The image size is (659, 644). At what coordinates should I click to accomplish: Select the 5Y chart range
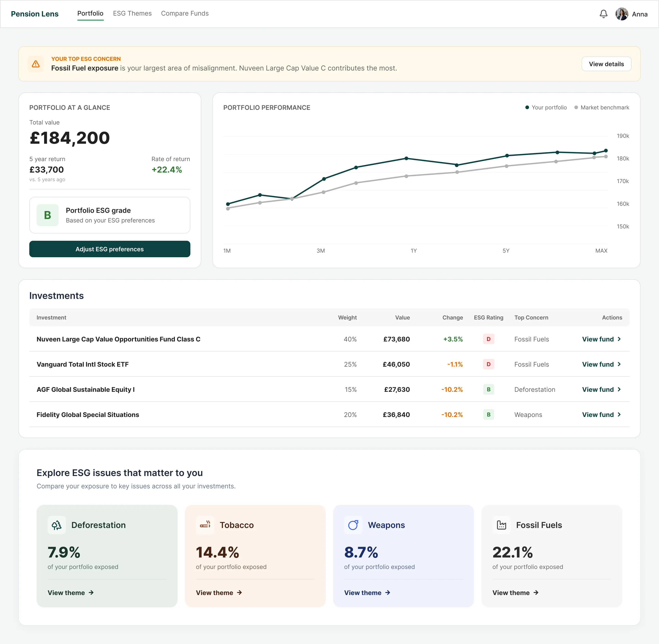506,251
